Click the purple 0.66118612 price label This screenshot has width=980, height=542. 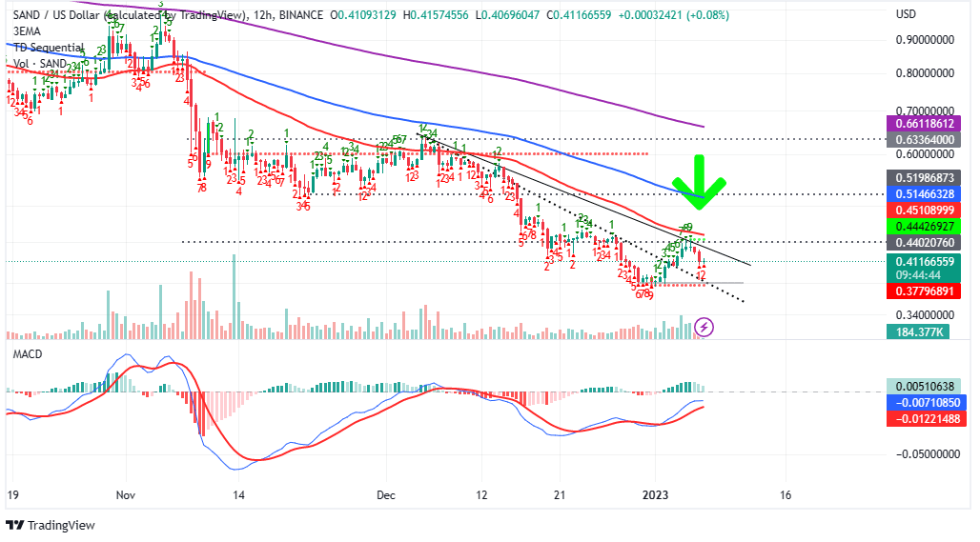pyautogui.click(x=925, y=124)
